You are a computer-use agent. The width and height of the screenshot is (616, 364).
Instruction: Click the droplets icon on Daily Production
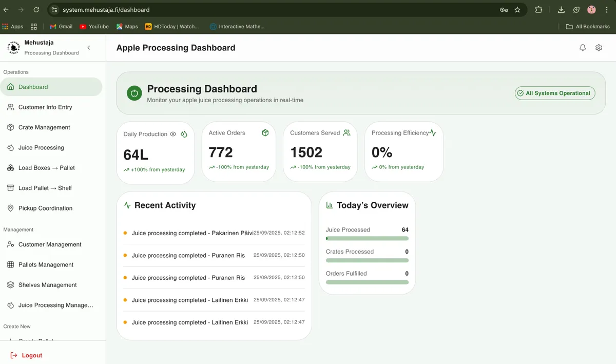(184, 134)
